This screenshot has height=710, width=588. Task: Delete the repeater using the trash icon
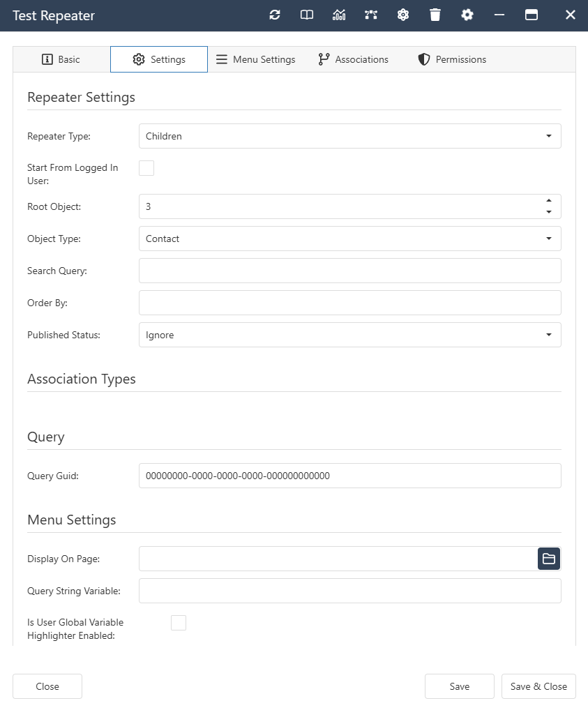point(435,15)
